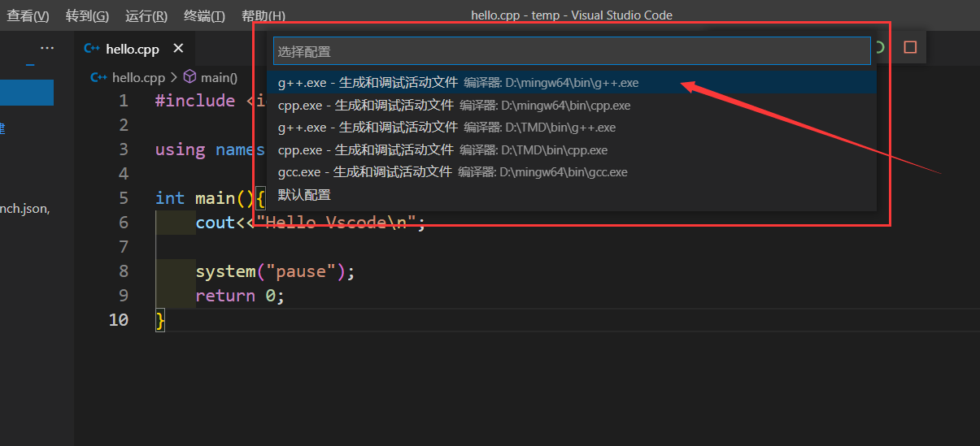Screen dimensions: 980x446
Task: Close the hello.cpp editor tab
Action: pyautogui.click(x=179, y=50)
